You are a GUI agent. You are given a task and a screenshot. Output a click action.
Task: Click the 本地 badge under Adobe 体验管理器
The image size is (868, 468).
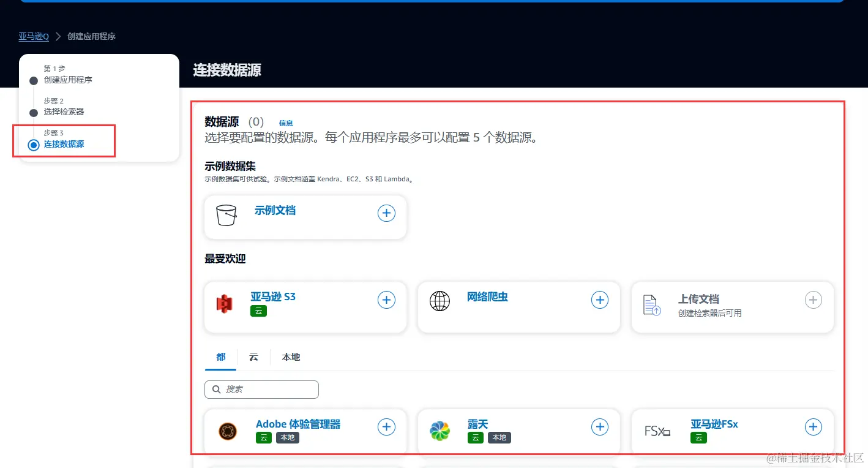click(287, 438)
